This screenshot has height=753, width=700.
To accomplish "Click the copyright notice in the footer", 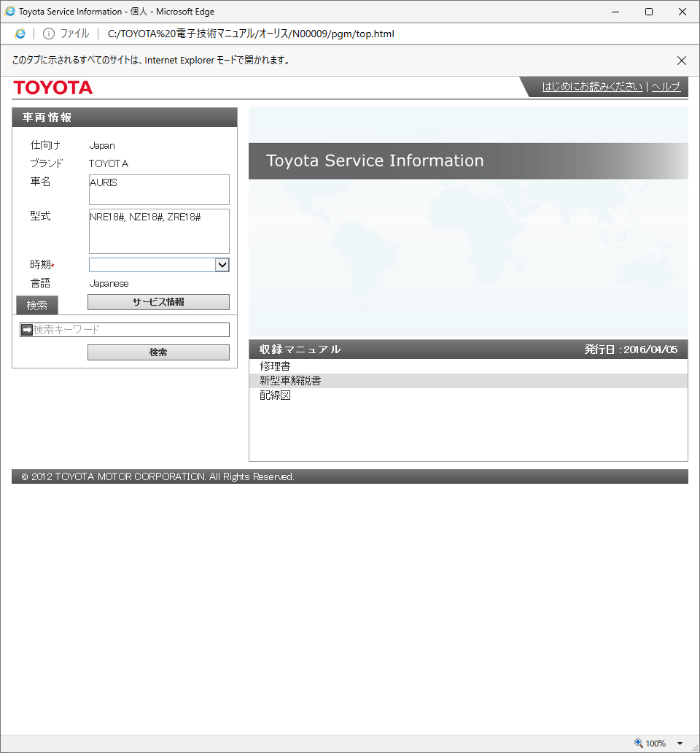I will [157, 477].
